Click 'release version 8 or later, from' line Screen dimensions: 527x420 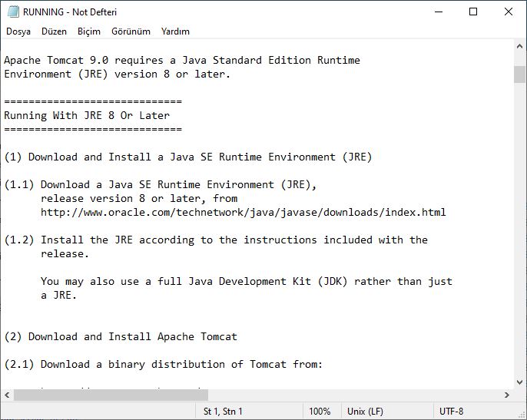tap(139, 199)
